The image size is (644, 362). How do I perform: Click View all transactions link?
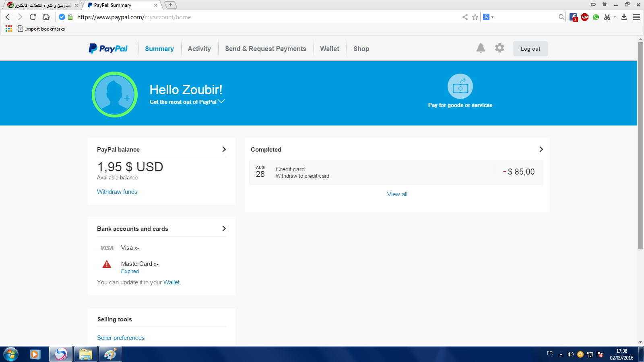pyautogui.click(x=397, y=194)
